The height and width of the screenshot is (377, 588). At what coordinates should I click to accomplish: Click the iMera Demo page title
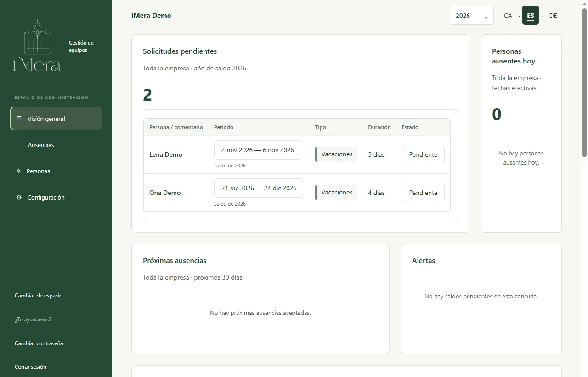coord(151,16)
